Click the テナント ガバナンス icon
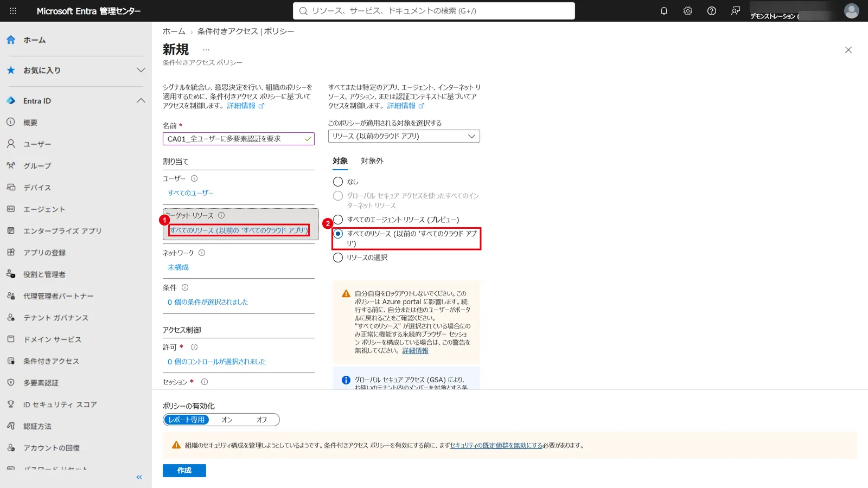 pos(11,317)
